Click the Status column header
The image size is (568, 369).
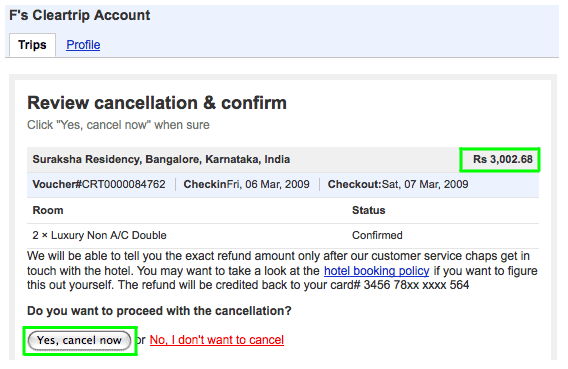[x=368, y=210]
